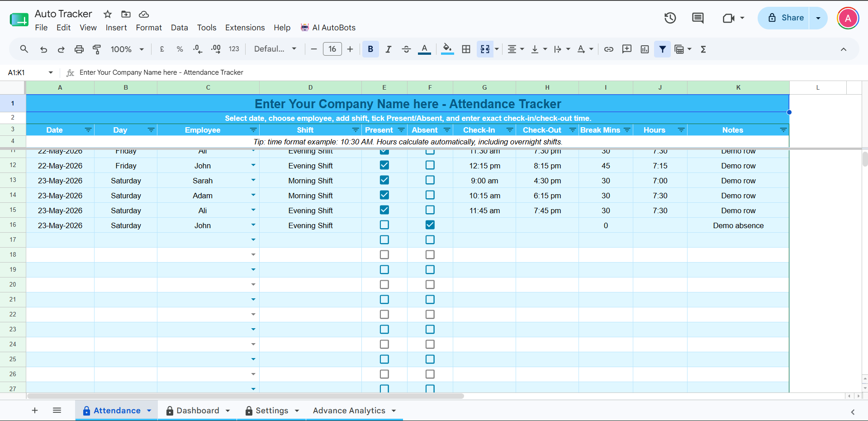Open the search the menus tool
Image resolution: width=868 pixels, height=421 pixels.
[24, 49]
